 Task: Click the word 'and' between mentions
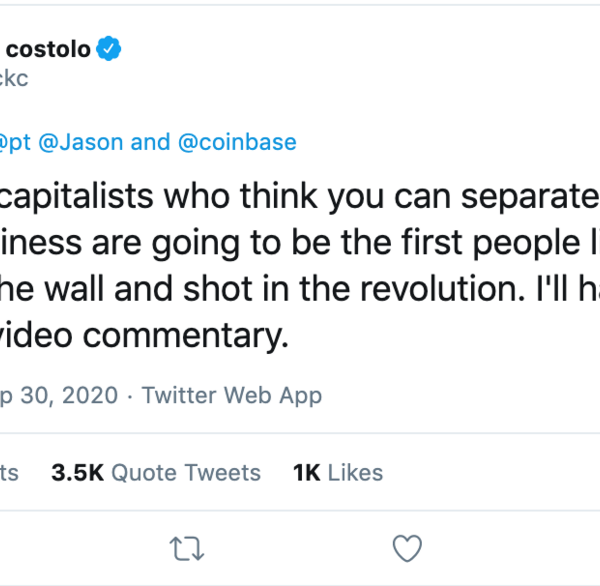click(151, 142)
